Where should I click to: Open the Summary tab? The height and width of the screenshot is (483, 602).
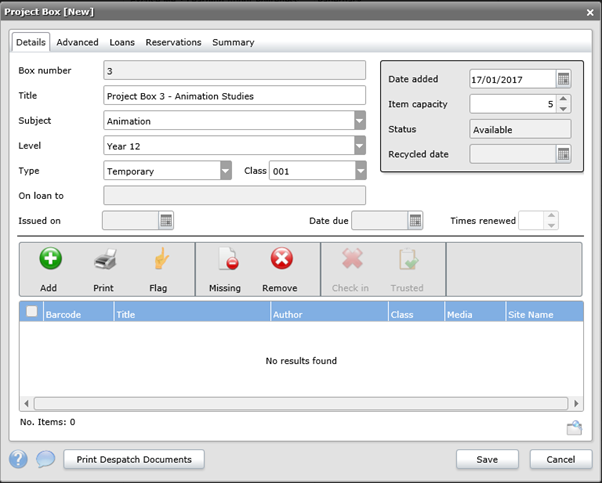233,42
